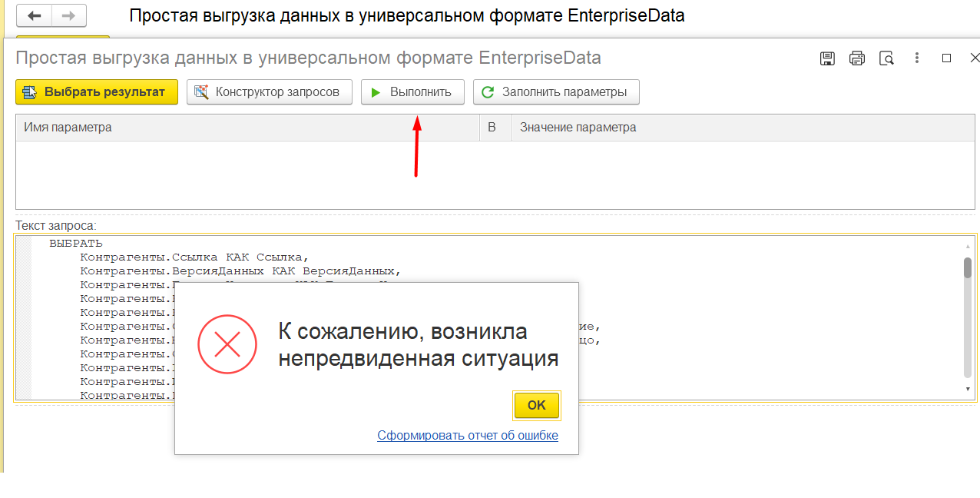
Task: Click the ВЫБРАТЬ keyword in query text
Action: pos(76,244)
